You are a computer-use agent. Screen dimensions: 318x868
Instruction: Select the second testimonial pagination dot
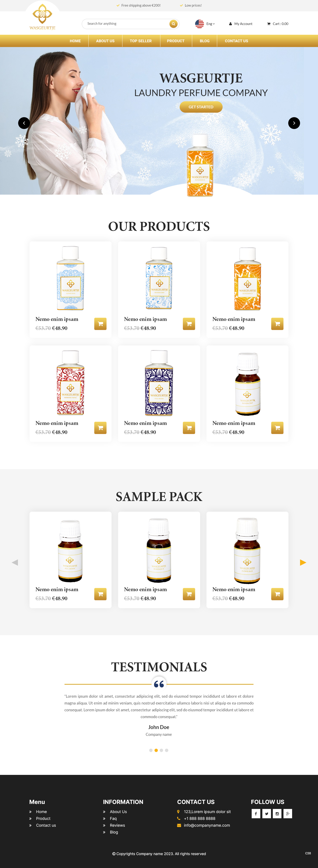(x=156, y=750)
